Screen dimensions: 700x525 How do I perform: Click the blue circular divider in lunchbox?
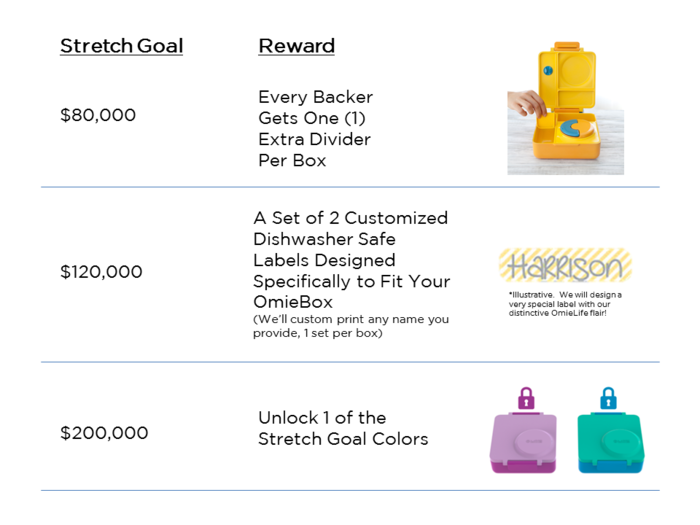(x=576, y=129)
